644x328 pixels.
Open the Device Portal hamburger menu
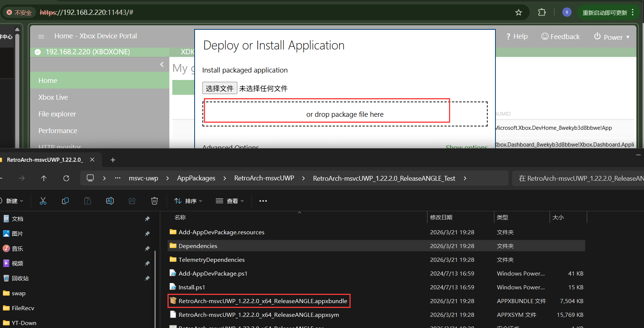pos(41,36)
